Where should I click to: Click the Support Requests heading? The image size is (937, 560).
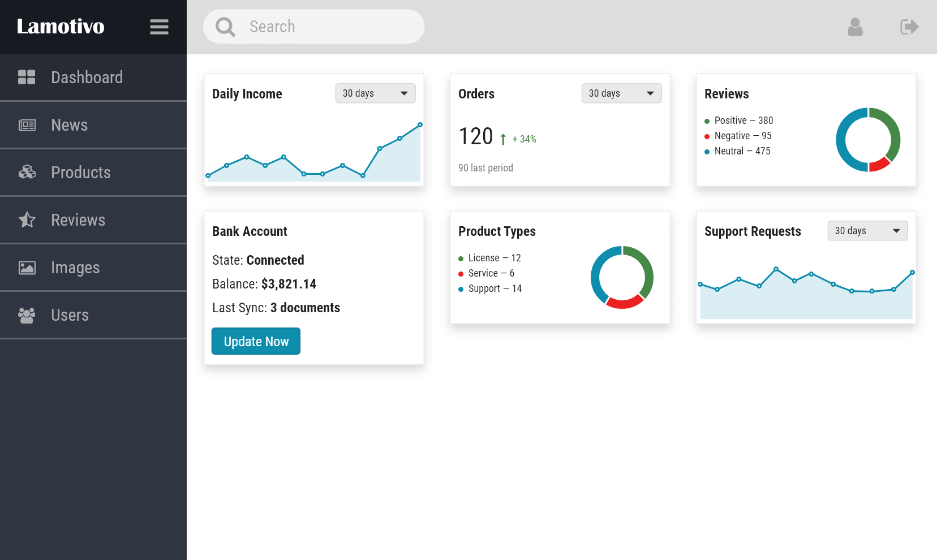click(x=753, y=231)
